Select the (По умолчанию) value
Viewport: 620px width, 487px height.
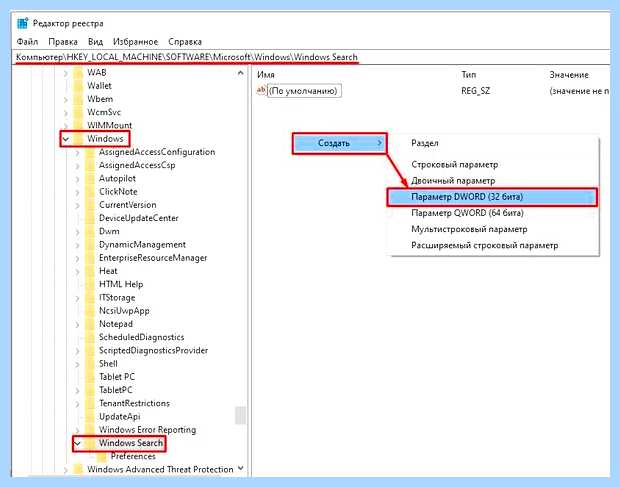point(304,91)
